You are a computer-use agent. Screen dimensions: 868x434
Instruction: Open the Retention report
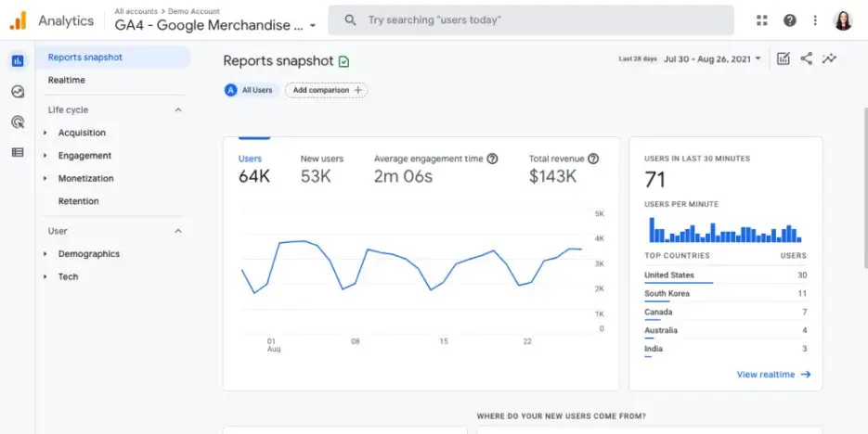point(79,201)
